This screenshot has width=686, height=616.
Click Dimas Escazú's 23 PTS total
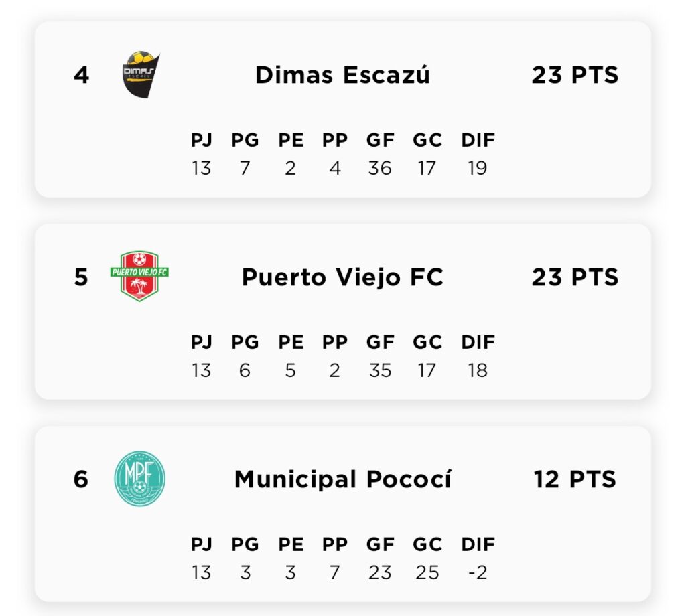coord(575,75)
